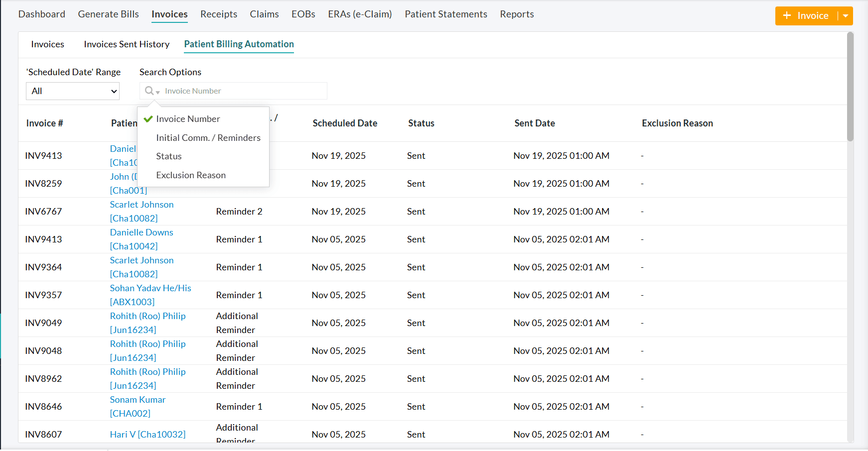Go to Patient Statements
This screenshot has height=451, width=868.
pos(445,14)
